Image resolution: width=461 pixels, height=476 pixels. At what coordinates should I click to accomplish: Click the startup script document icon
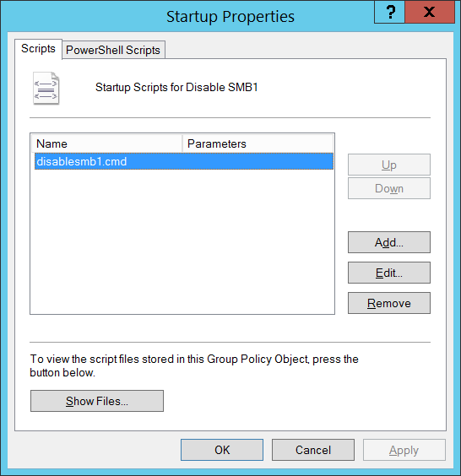point(46,89)
